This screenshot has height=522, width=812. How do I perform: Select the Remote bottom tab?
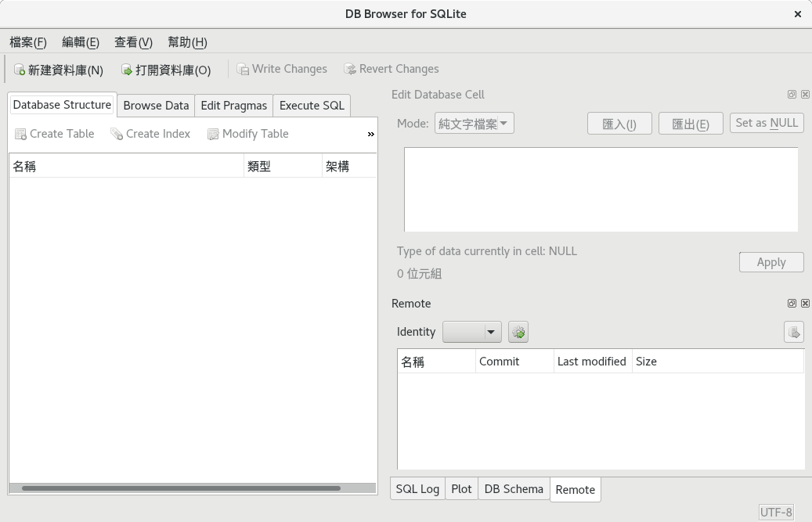pos(576,489)
